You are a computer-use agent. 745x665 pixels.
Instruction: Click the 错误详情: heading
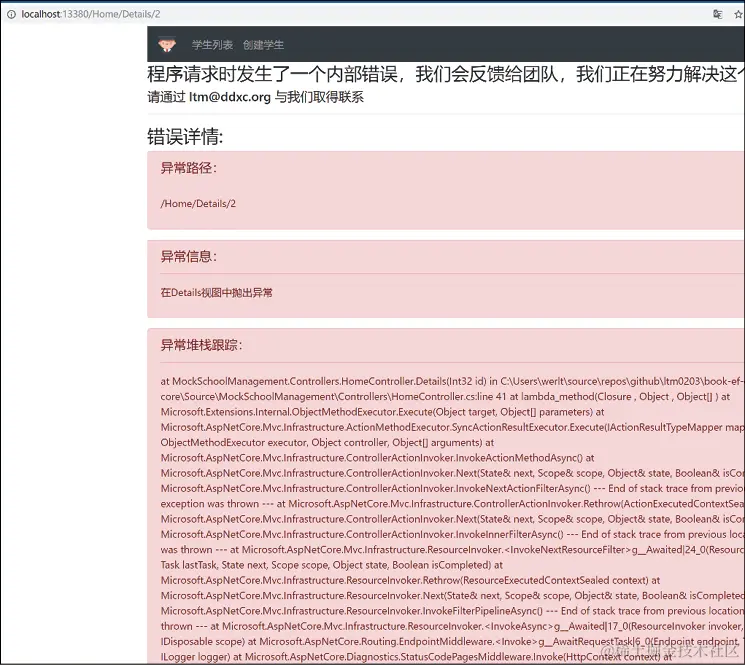point(185,137)
